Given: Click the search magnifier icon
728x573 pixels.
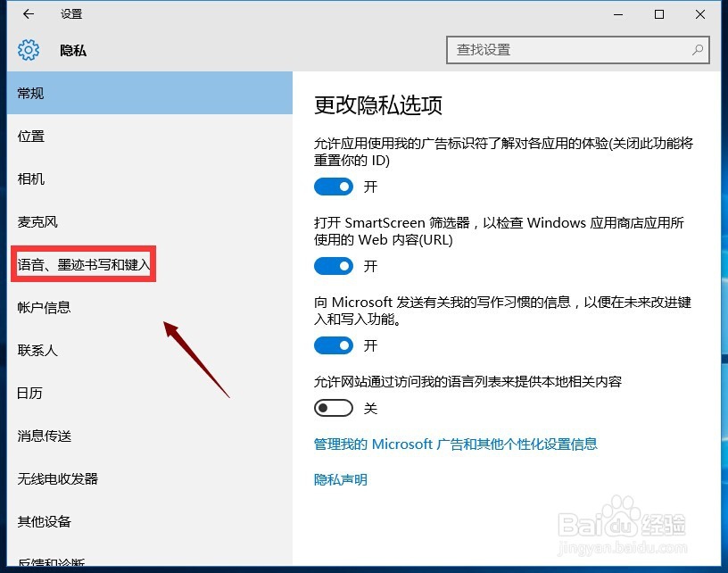Looking at the screenshot, I should [x=698, y=50].
